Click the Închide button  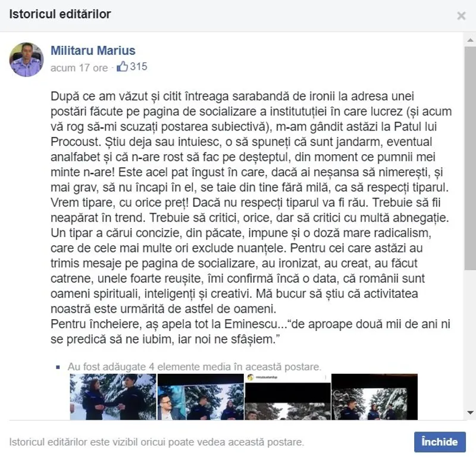point(440,442)
